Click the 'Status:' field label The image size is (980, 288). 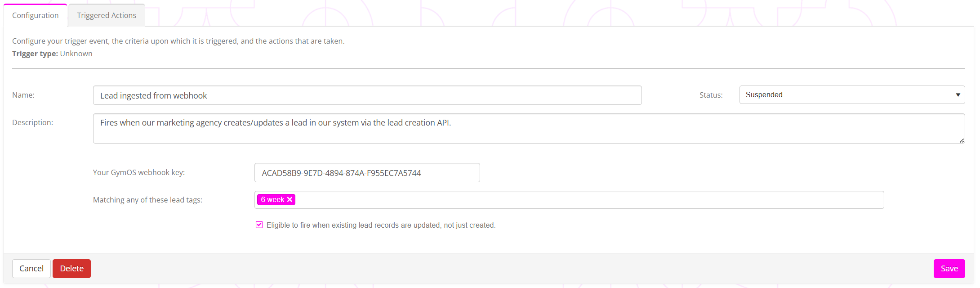tap(711, 95)
